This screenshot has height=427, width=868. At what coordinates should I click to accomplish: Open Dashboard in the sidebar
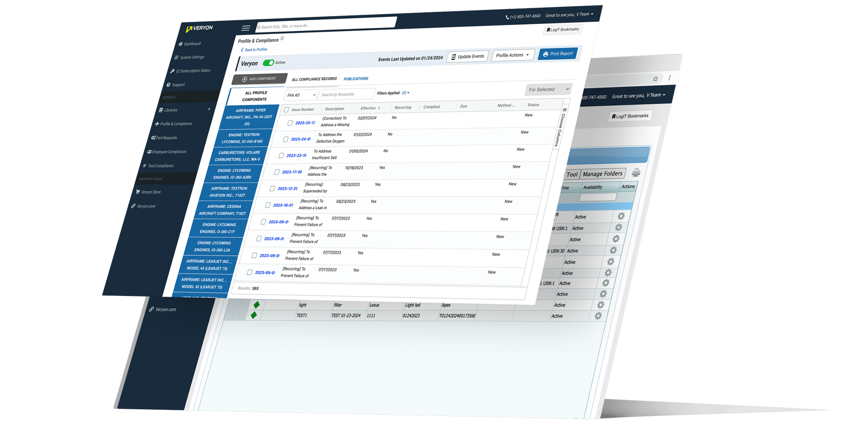pos(189,44)
